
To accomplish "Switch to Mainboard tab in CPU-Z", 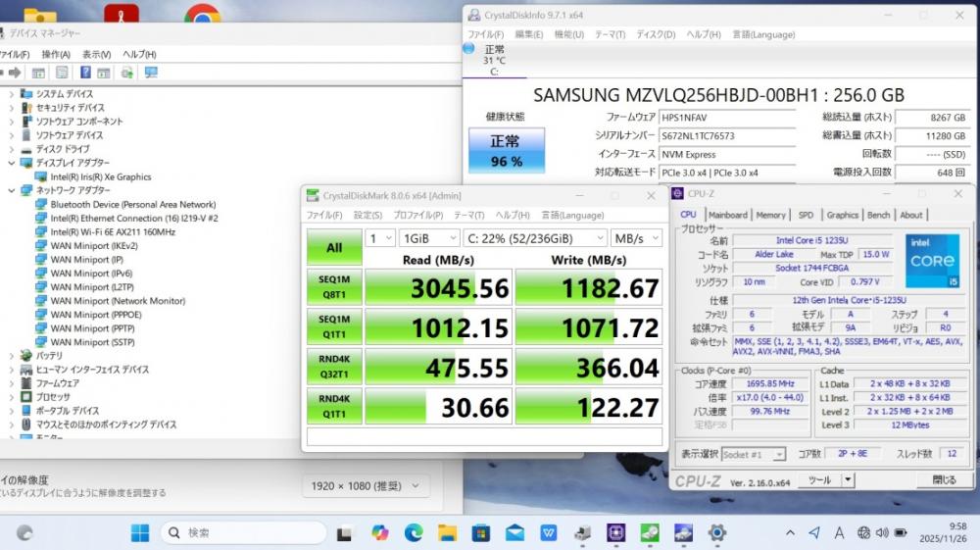I will 728,215.
